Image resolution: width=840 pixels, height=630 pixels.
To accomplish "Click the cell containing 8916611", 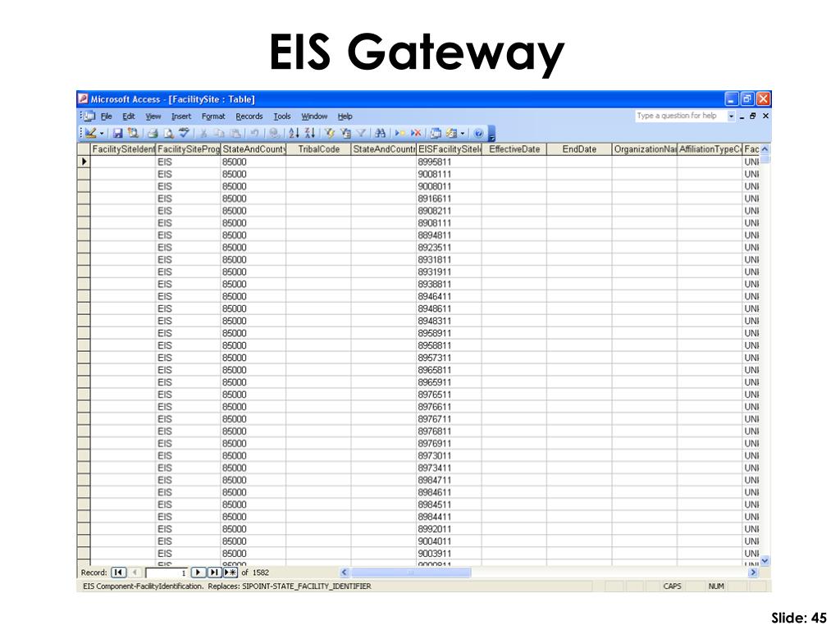I will 449,199.
